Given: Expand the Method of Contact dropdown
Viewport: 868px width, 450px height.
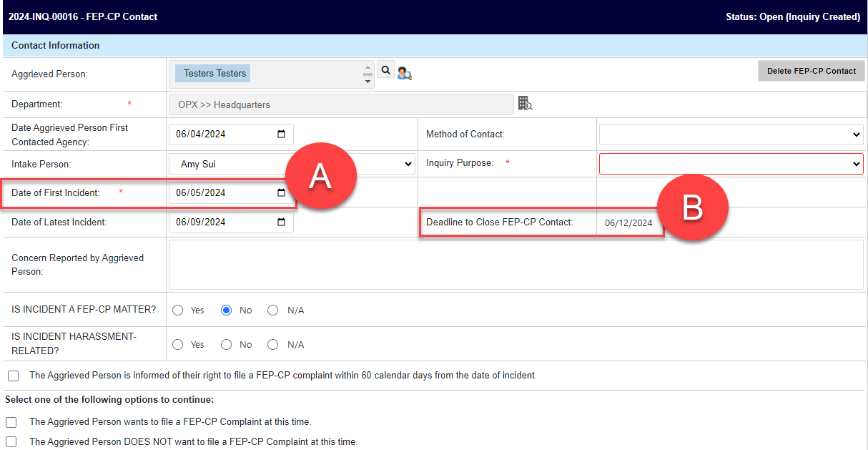Looking at the screenshot, I should tap(731, 134).
